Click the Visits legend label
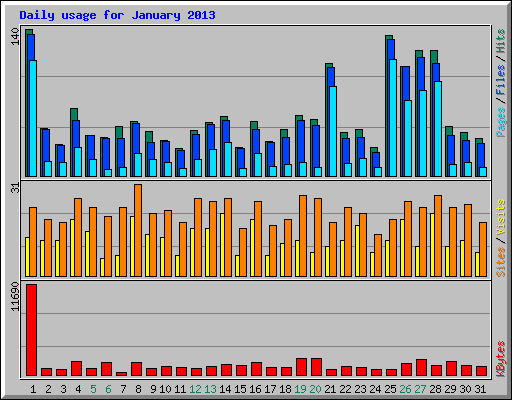The image size is (512, 400). 501,217
